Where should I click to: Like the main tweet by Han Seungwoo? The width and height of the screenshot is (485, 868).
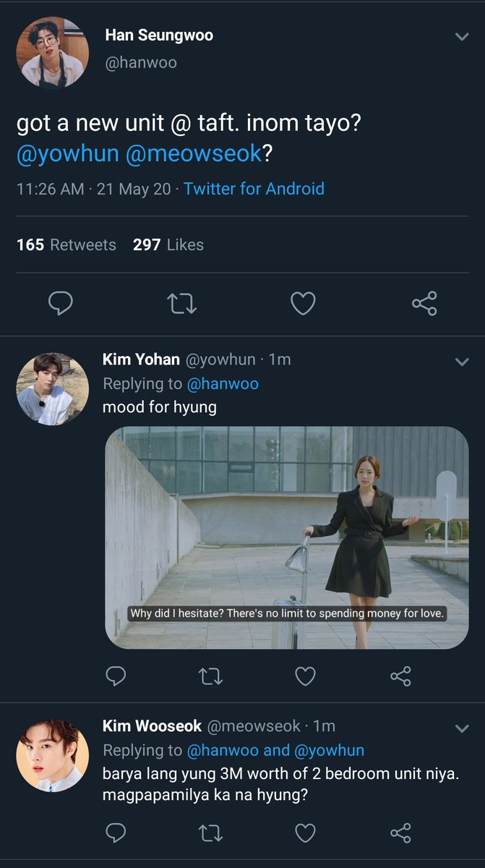[303, 304]
